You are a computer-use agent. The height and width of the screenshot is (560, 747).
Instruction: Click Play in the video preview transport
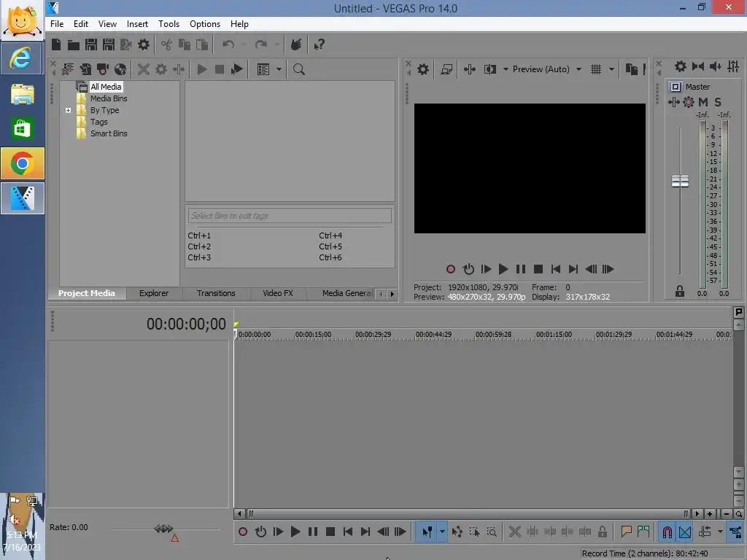click(x=503, y=269)
